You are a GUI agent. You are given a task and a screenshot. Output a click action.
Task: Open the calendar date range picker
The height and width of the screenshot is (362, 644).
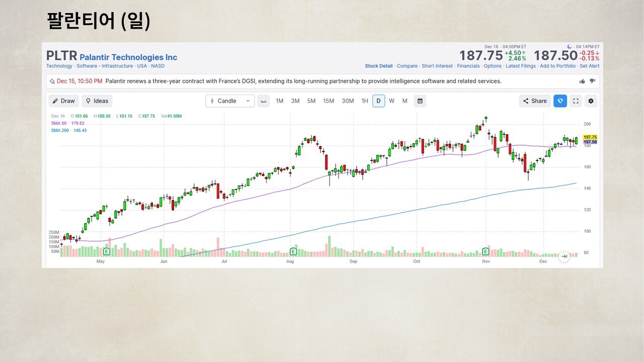click(420, 101)
